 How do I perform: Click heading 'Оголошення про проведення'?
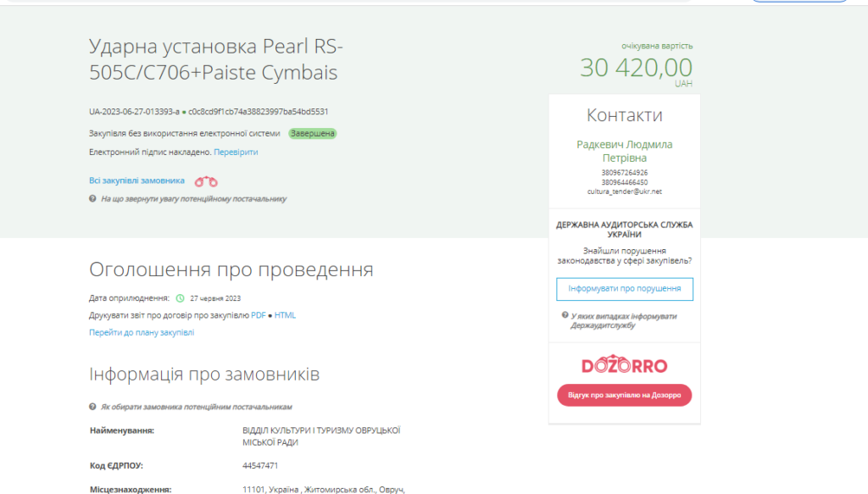point(231,269)
